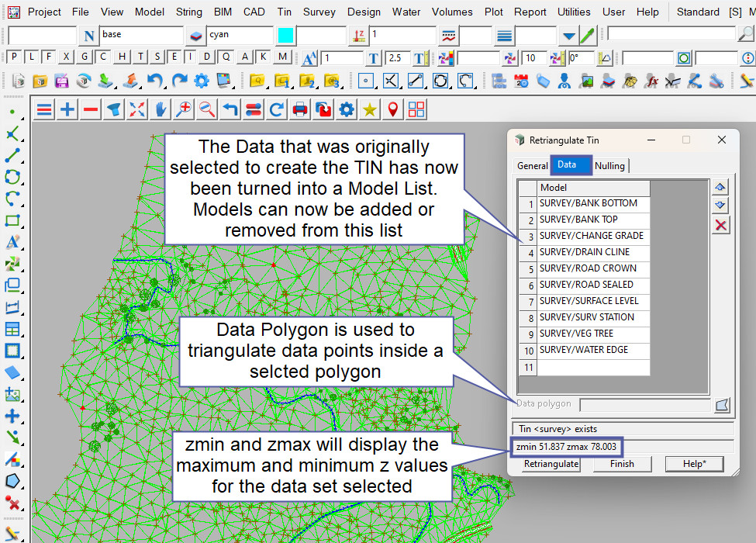Click the Data polygon pick icon
This screenshot has height=543, width=756.
[x=722, y=404]
